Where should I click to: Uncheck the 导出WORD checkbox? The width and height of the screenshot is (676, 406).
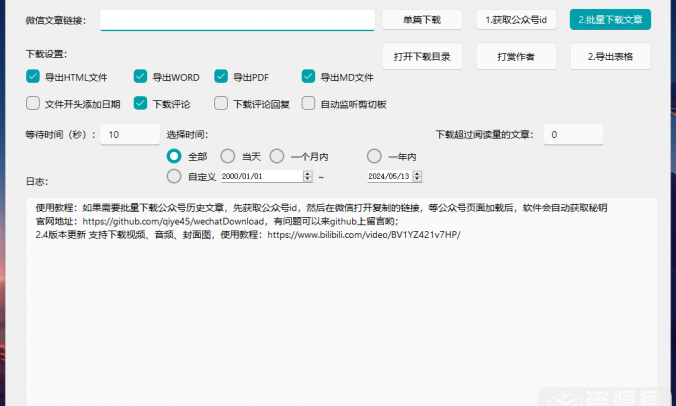(x=141, y=77)
